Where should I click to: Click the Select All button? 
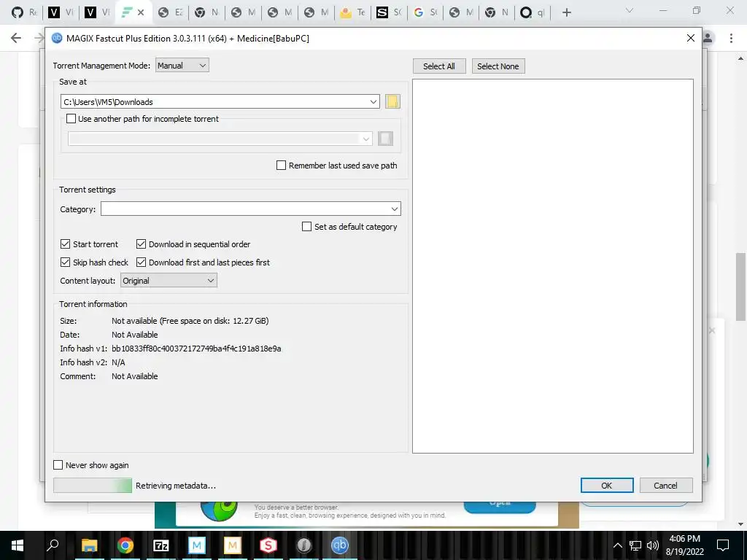pyautogui.click(x=438, y=66)
